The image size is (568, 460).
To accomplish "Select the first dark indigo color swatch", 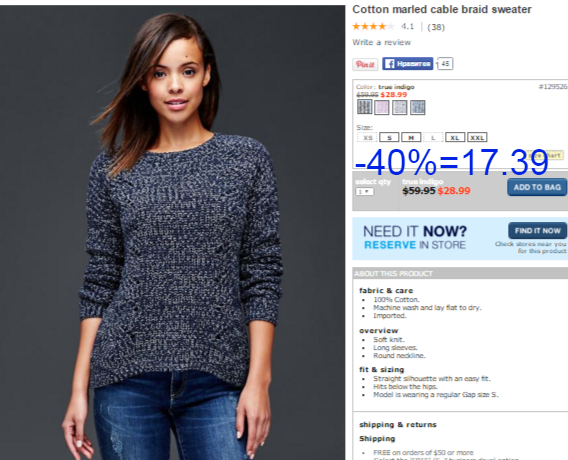I will pos(364,107).
